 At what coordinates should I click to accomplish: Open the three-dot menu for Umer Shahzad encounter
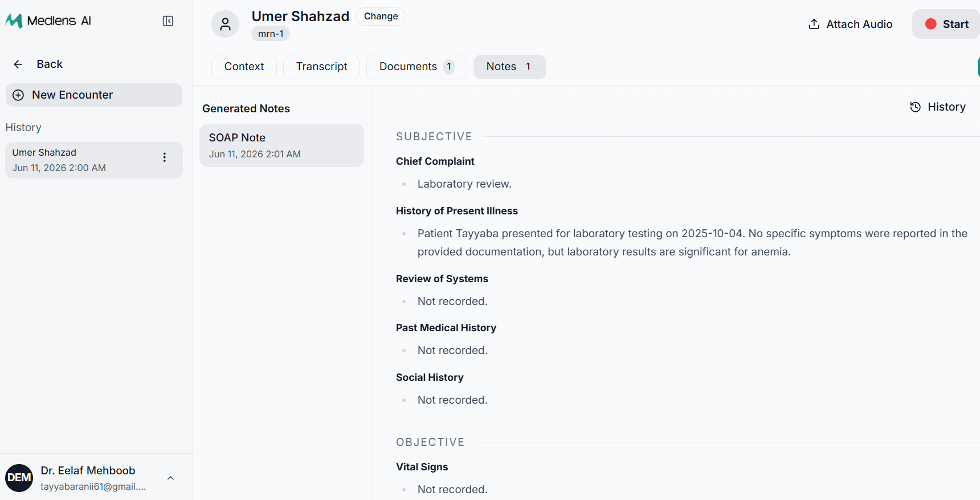165,157
